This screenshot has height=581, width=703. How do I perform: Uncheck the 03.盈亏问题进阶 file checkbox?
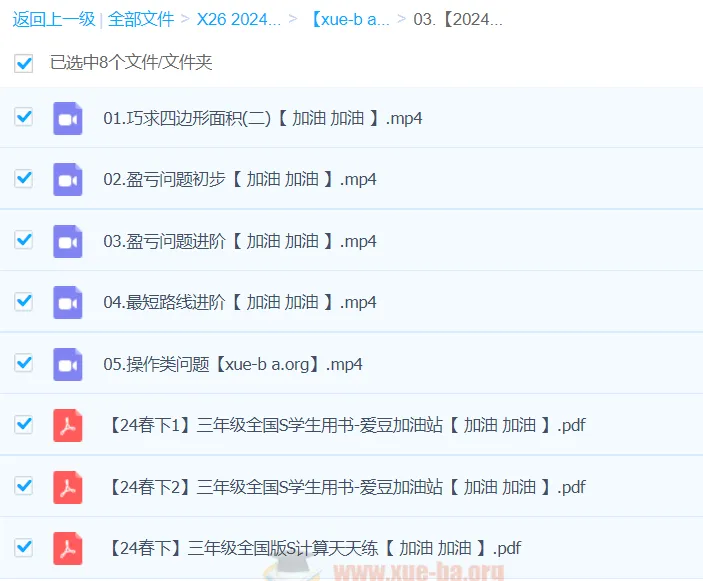24,240
